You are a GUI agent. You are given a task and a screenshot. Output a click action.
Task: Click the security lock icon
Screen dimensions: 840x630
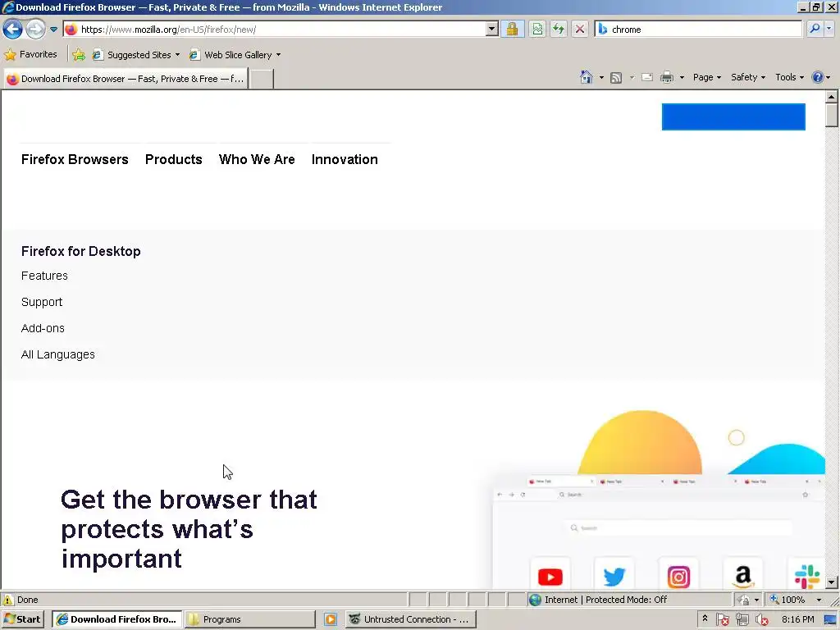[x=512, y=29]
